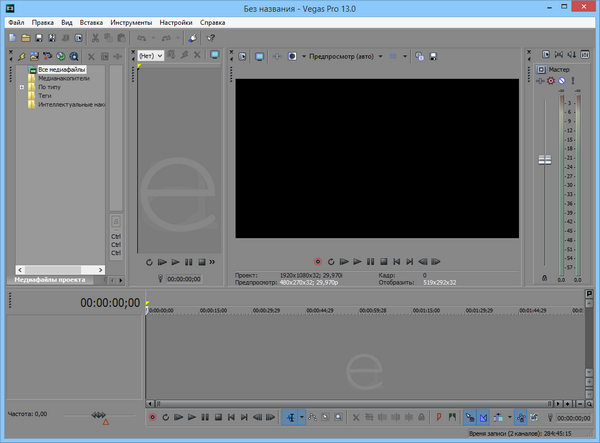Screen dimensions: 600x443
Task: Switch to Медиафайлы проекта tab
Action: click(x=49, y=281)
